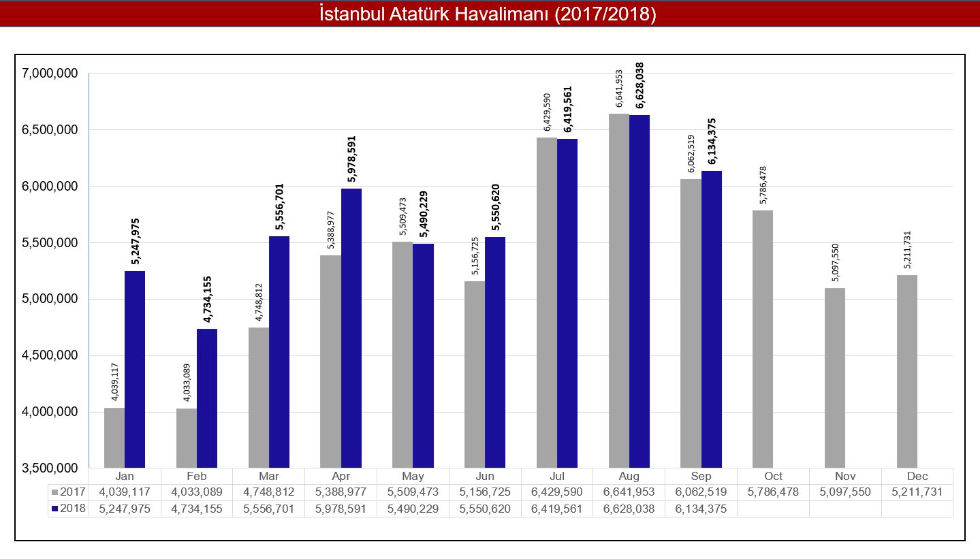Select the gray 2017 legend swatch

click(x=54, y=492)
